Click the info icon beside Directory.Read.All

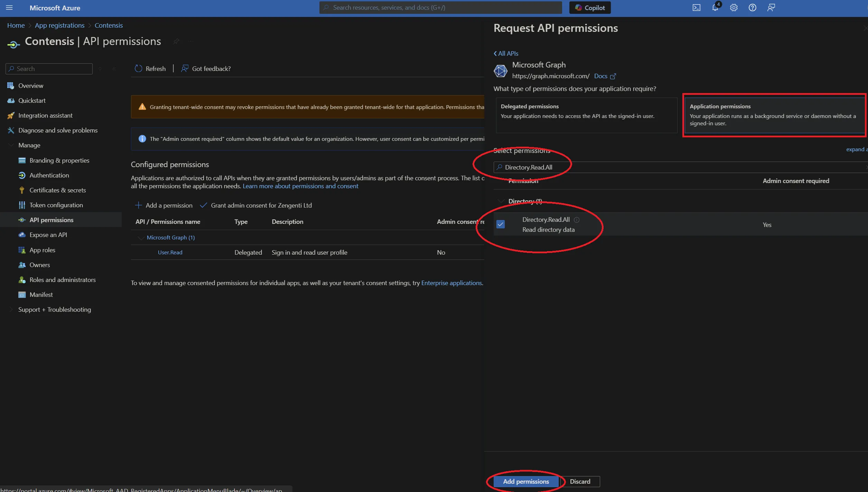pyautogui.click(x=577, y=220)
